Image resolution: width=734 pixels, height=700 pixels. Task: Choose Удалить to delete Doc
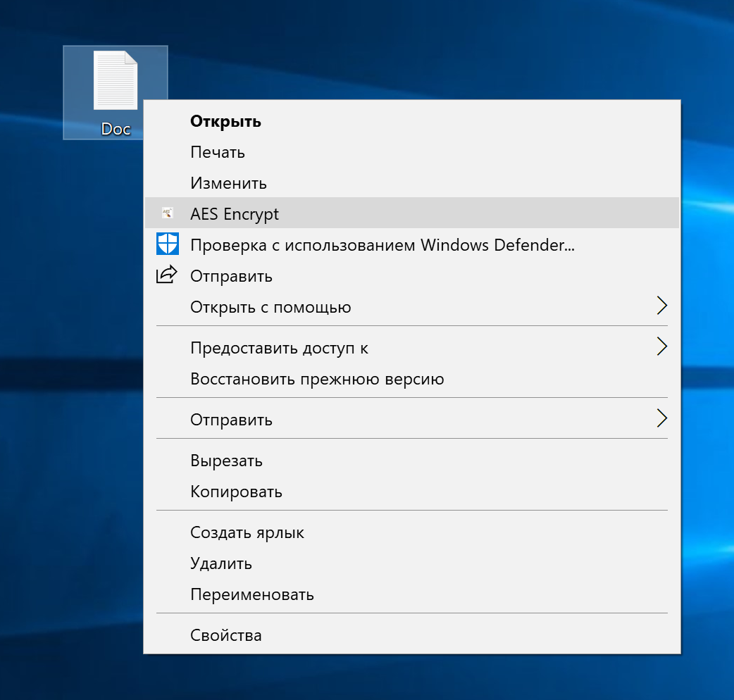(x=220, y=563)
